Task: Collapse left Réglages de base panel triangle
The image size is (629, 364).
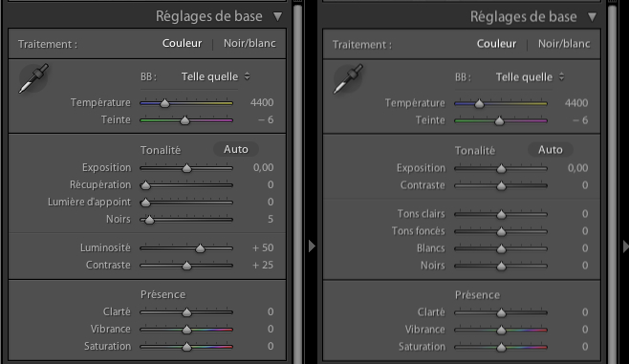Action: click(x=277, y=17)
